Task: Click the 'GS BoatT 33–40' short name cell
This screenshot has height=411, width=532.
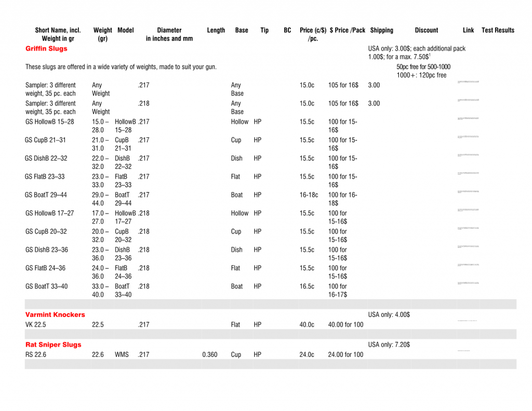Action: point(46,286)
